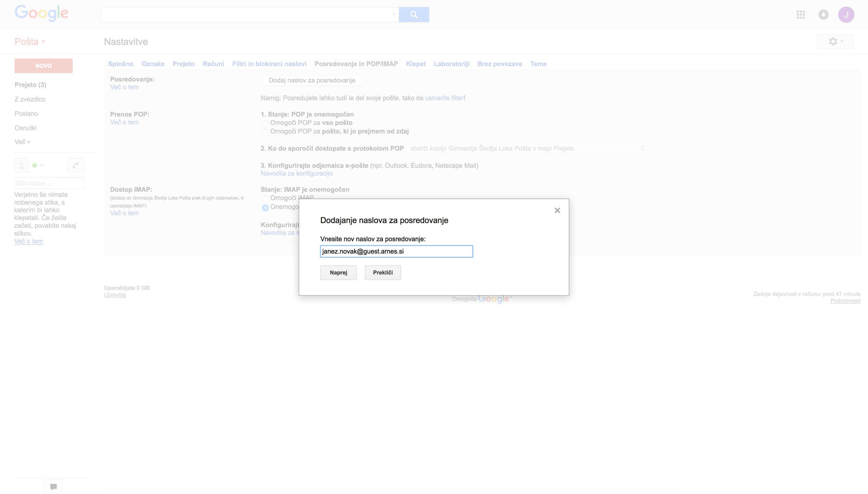Click the chat bubble icon at bottom left
Viewport: 868px width, 494px height.
[x=53, y=486]
